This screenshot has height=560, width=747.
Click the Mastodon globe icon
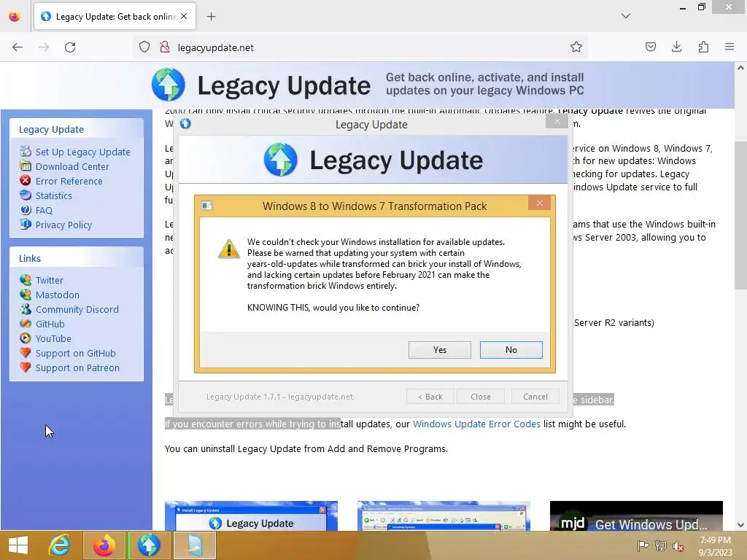coord(26,295)
